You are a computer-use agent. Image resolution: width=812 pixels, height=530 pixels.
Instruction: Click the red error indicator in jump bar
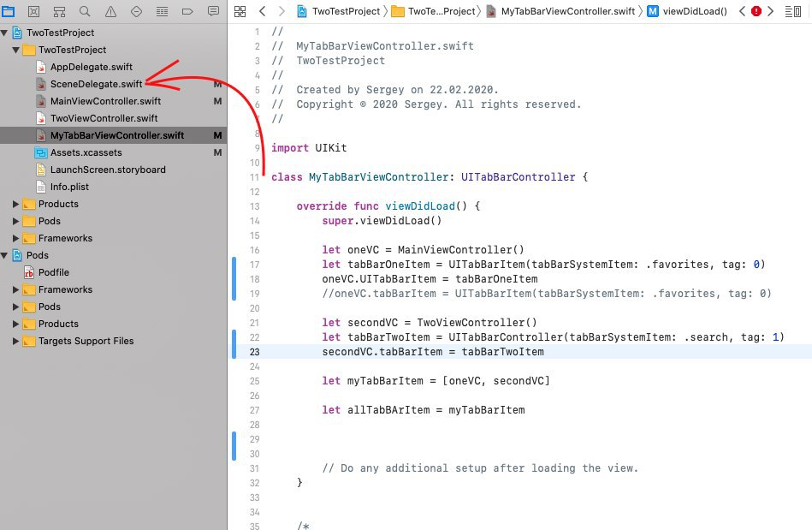[x=756, y=11]
